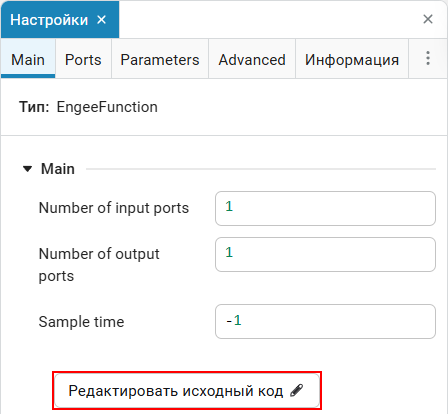Go to the Advanced tab
448x414 pixels.
(x=252, y=60)
